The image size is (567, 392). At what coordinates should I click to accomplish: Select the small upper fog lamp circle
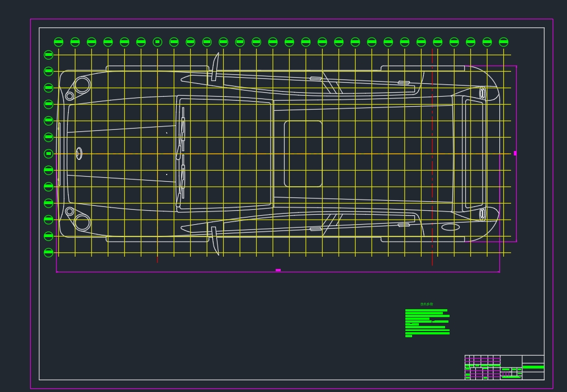(x=70, y=96)
